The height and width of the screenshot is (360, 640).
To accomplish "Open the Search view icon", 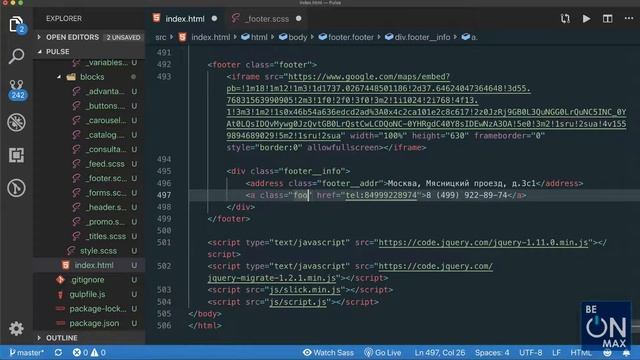I will click(x=16, y=56).
